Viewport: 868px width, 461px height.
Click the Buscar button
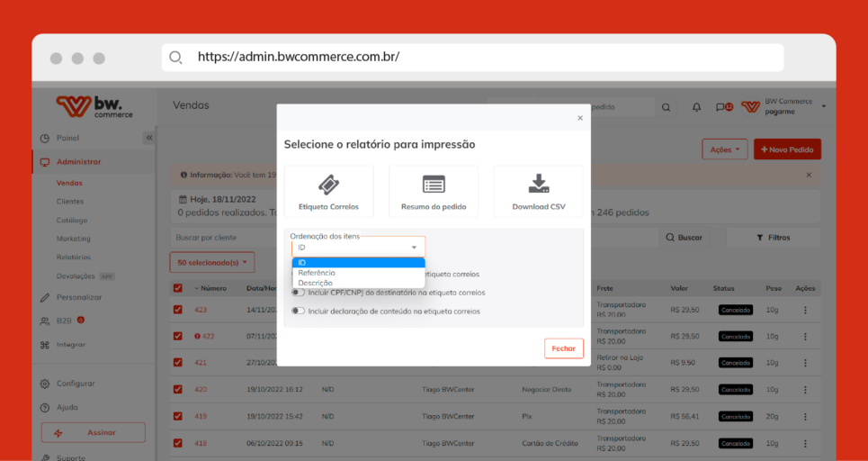(x=685, y=238)
